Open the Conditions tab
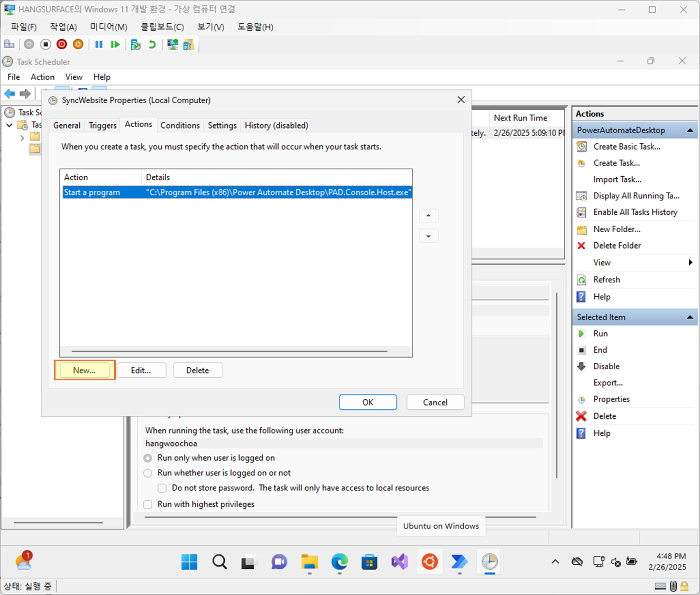This screenshot has height=595, width=700. pyautogui.click(x=180, y=125)
